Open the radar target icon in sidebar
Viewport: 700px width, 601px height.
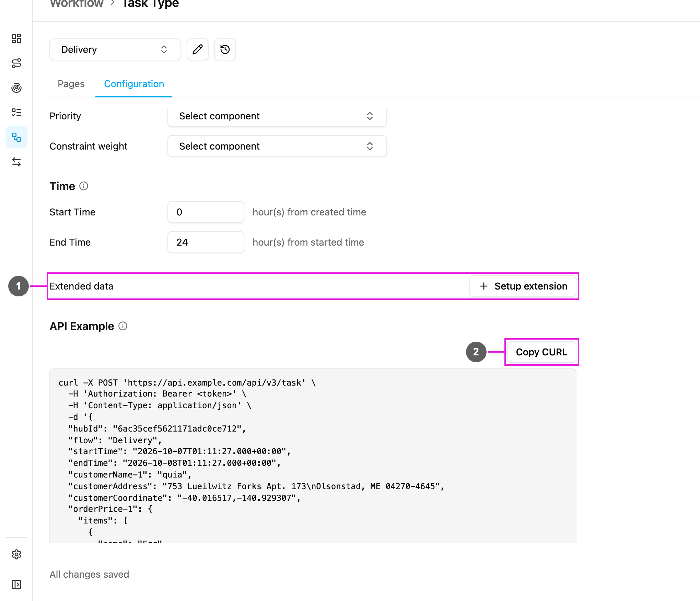pos(16,88)
